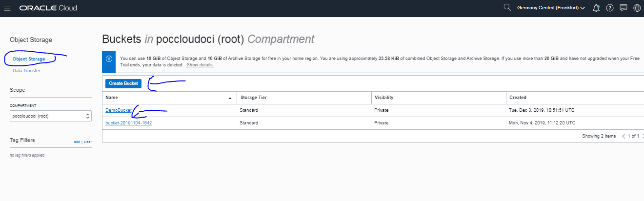The width and height of the screenshot is (644, 201).
Task: Click the Scope heading
Action: point(18,90)
